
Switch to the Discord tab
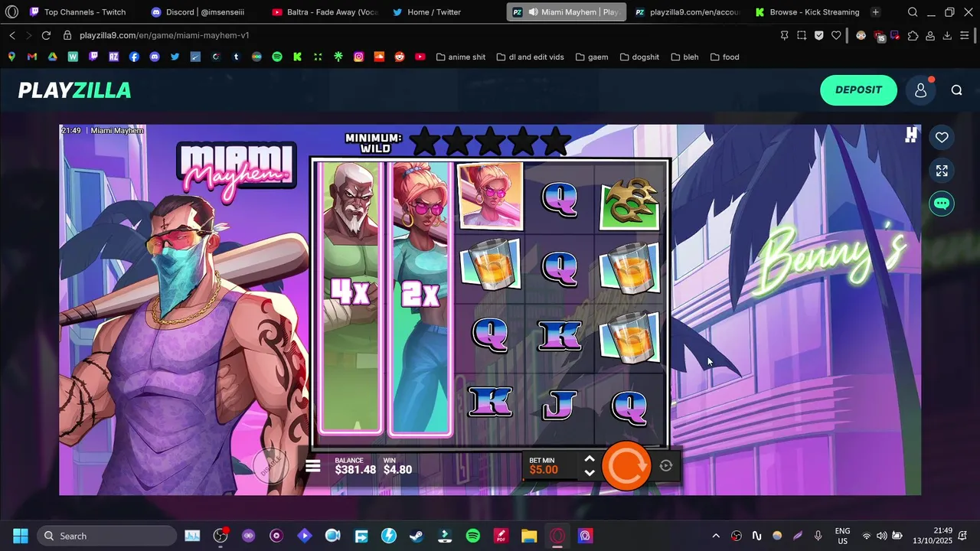coord(198,12)
